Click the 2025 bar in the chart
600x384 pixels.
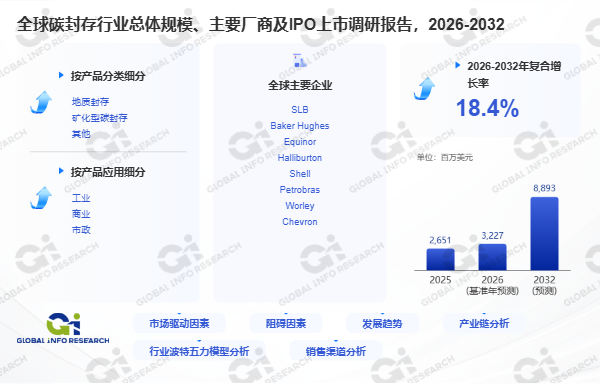[x=440, y=259]
